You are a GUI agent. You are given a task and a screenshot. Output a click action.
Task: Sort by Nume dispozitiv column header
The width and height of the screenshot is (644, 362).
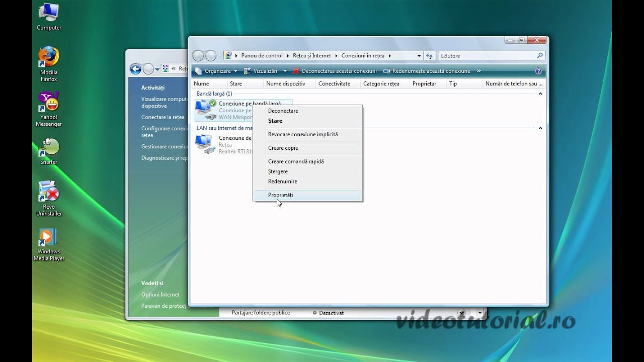[x=290, y=83]
